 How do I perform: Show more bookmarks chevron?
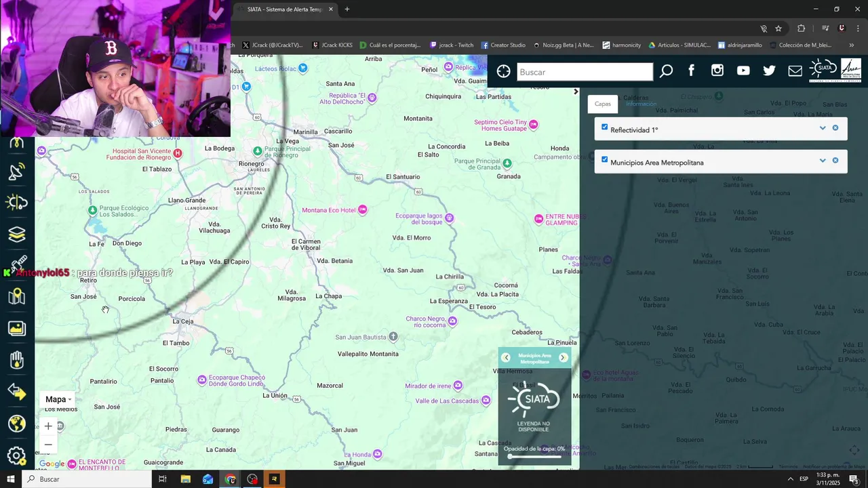(852, 45)
